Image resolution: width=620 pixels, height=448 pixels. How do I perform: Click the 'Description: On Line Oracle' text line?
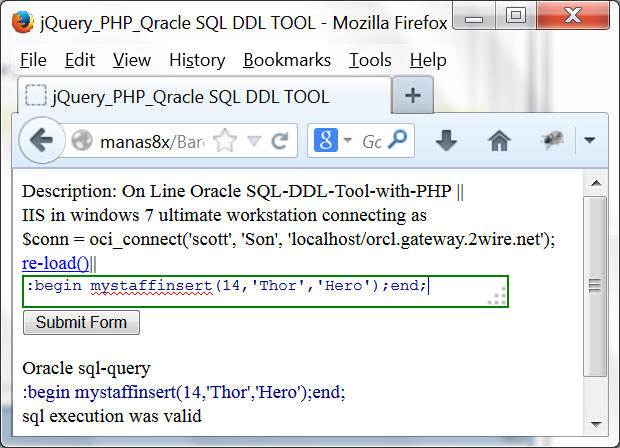point(243,191)
